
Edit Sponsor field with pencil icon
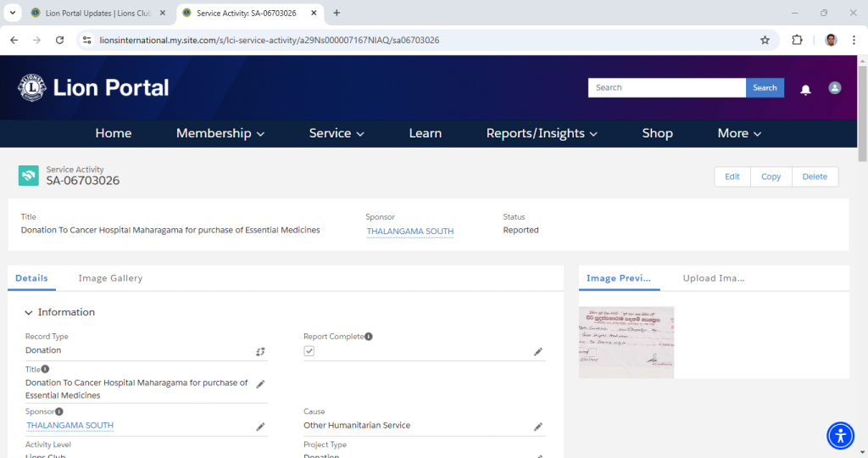(260, 427)
